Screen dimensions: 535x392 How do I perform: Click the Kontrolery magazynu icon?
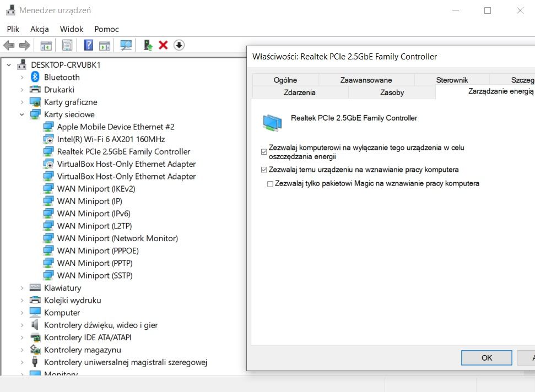point(35,350)
